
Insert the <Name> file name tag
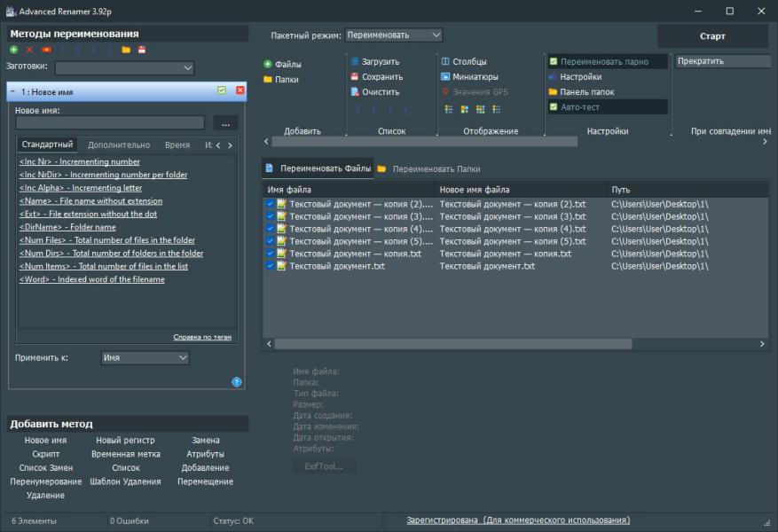click(x=90, y=200)
